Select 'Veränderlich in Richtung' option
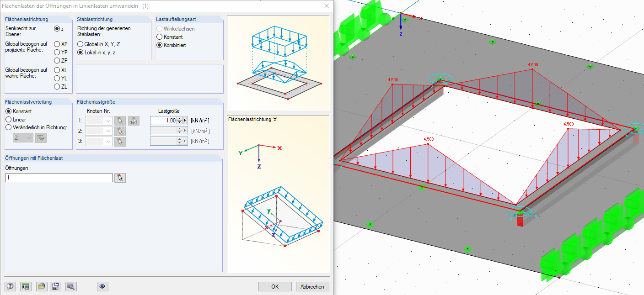This screenshot has width=644, height=295. point(8,128)
